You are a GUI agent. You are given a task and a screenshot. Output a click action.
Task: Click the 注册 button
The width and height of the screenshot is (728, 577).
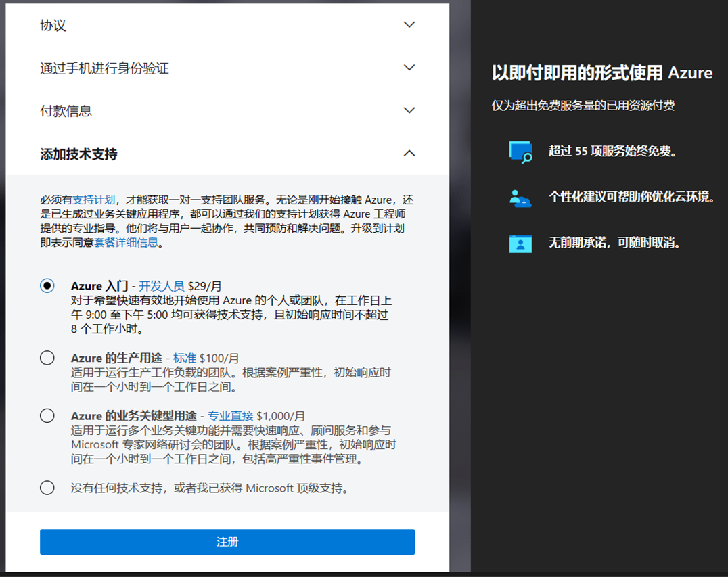[x=227, y=541]
